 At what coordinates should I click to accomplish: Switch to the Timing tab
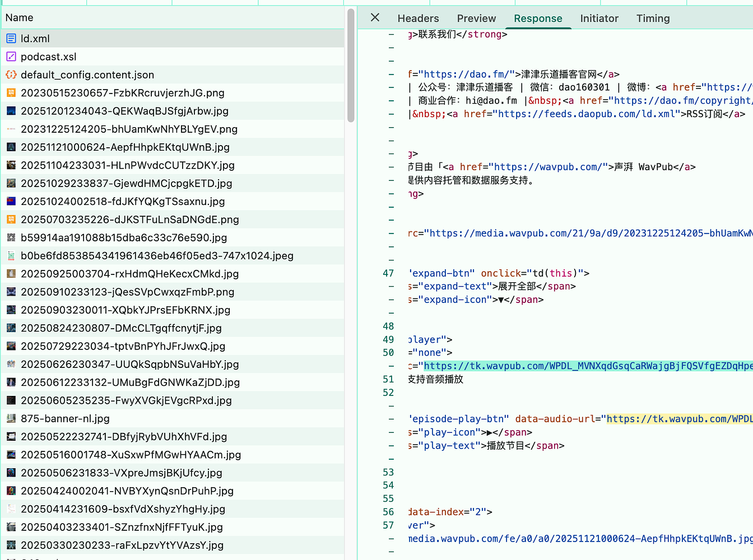coord(653,18)
